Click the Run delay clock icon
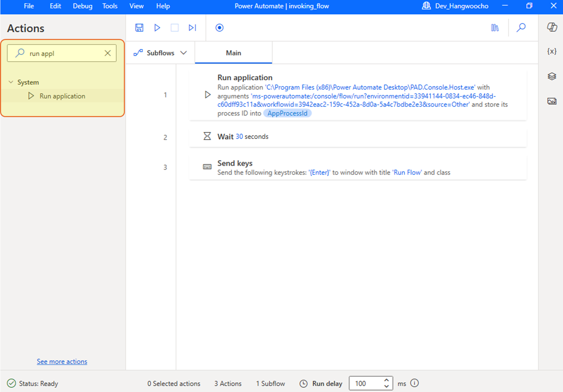This screenshot has height=392, width=563. click(304, 384)
